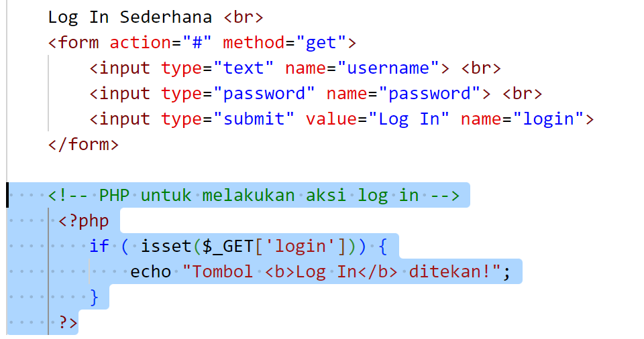
Task: Click the "Log In" value string
Action: 409,119
